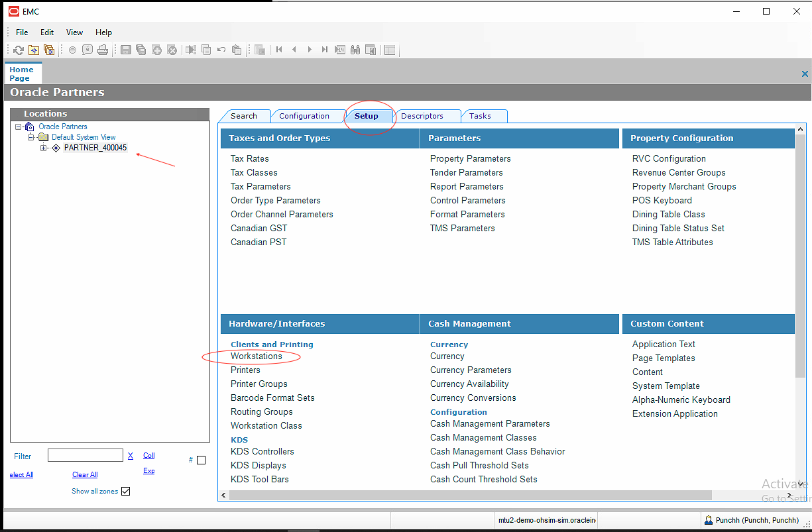
Task: Click in the Filter input field
Action: pyautogui.click(x=86, y=455)
